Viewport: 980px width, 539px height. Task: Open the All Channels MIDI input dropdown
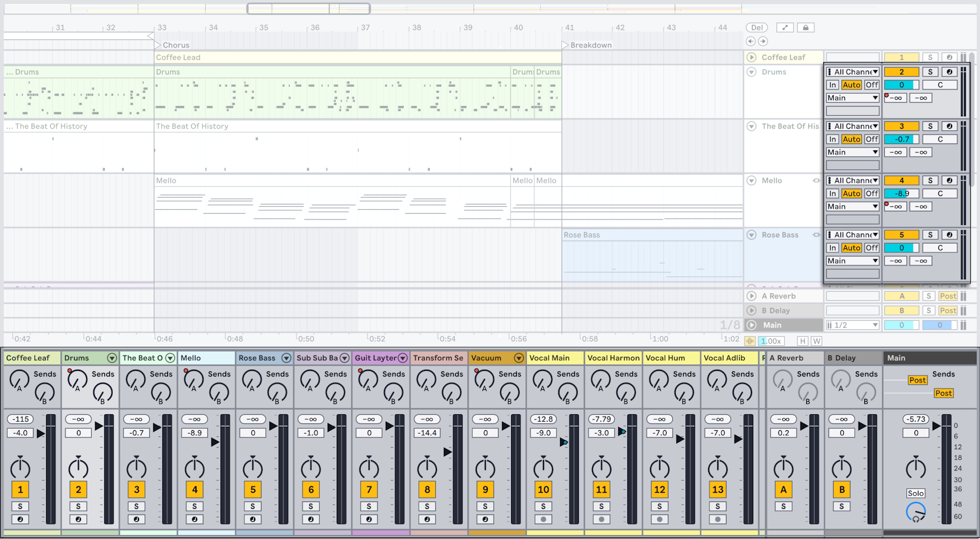click(852, 71)
